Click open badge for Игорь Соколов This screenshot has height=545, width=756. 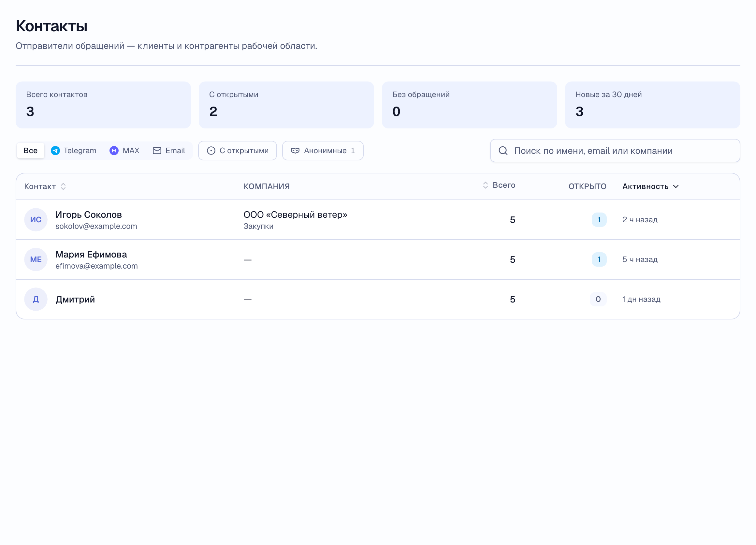[x=599, y=220]
